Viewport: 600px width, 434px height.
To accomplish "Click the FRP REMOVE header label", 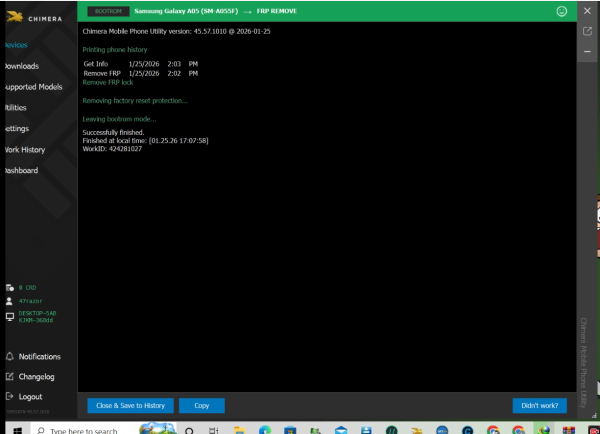I will [x=277, y=11].
